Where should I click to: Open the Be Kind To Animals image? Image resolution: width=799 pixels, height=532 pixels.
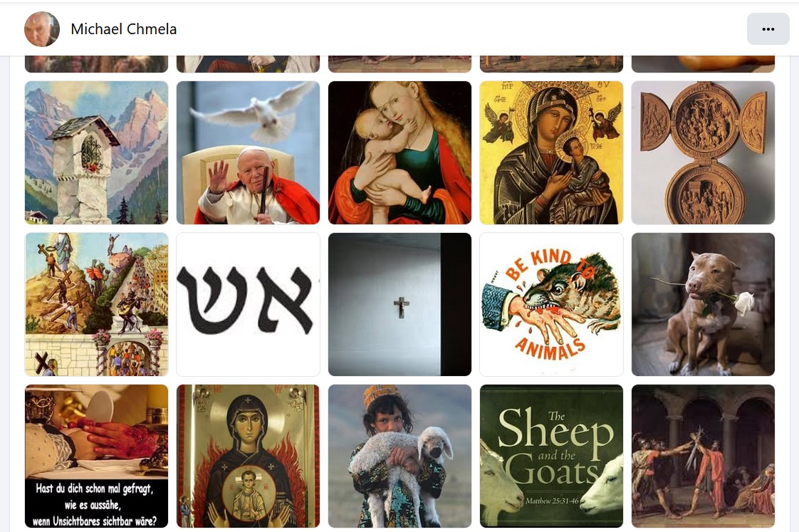(x=551, y=304)
